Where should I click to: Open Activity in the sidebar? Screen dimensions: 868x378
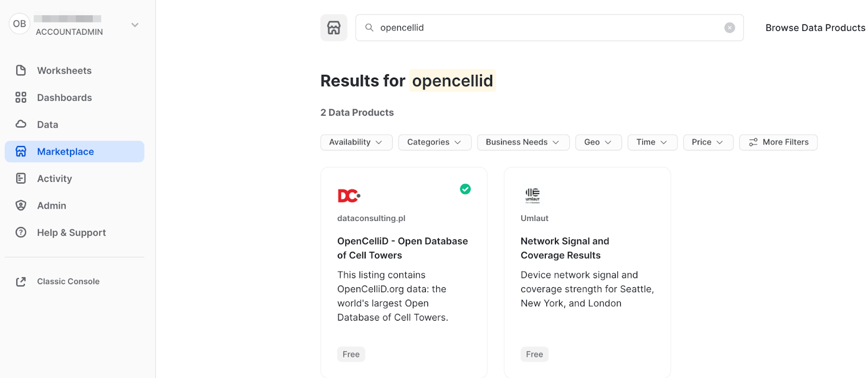[54, 179]
